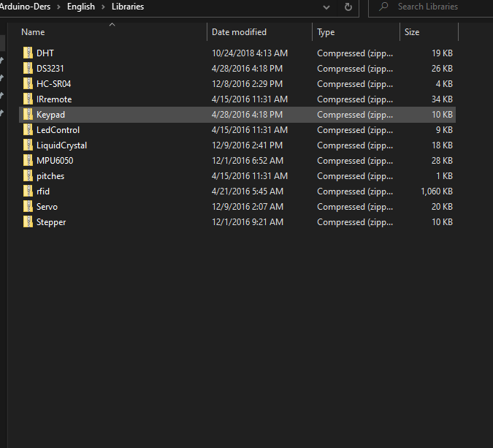493x448 pixels.
Task: Select the Keypad file name
Action: 50,115
